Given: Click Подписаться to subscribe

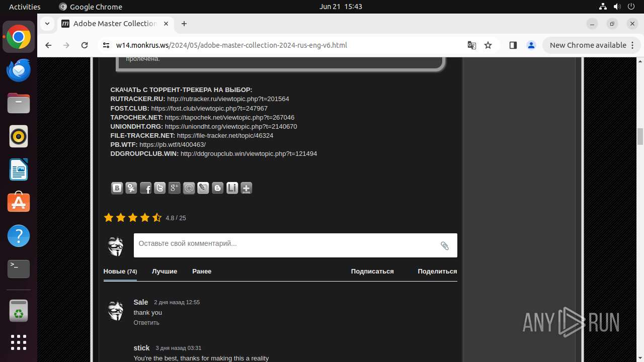Looking at the screenshot, I should [x=372, y=271].
